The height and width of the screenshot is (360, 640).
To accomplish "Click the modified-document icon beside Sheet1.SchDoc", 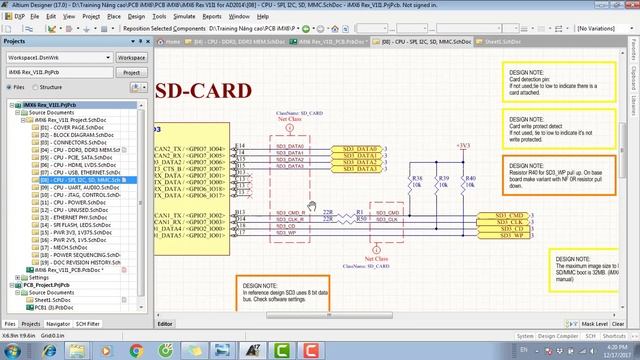I will [124, 300].
